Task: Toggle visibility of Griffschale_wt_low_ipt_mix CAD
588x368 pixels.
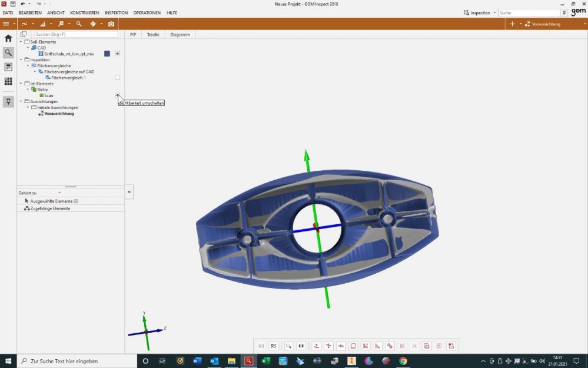Action: pos(118,54)
